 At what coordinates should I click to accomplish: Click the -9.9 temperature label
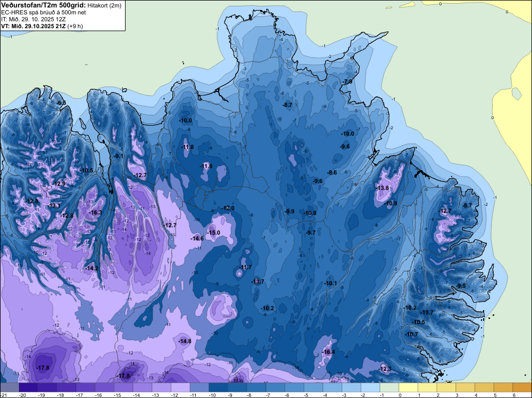[289, 211]
